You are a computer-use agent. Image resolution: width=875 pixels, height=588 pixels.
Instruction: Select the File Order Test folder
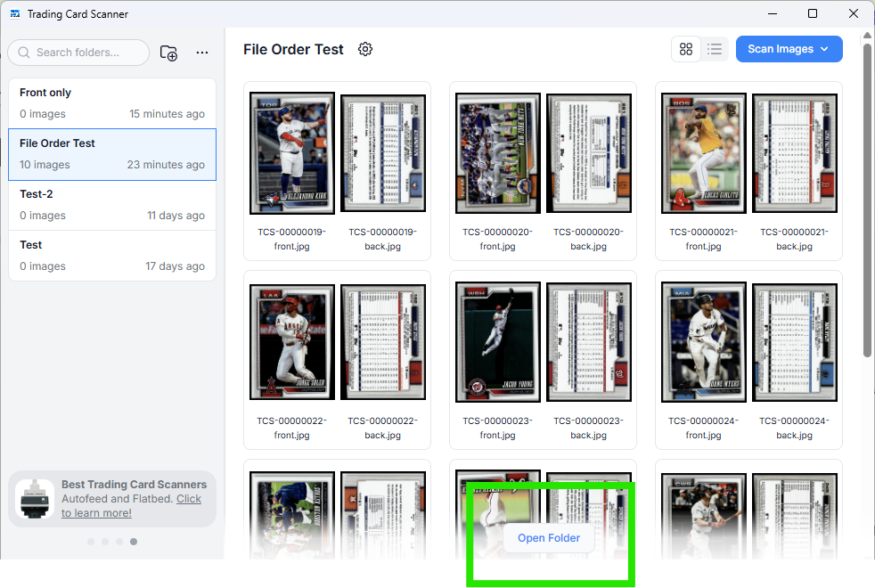point(112,154)
